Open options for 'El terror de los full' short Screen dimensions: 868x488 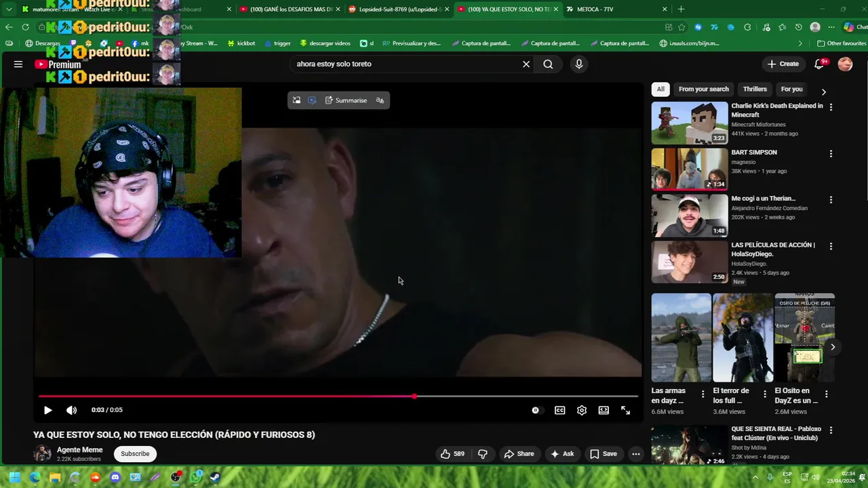(x=765, y=394)
